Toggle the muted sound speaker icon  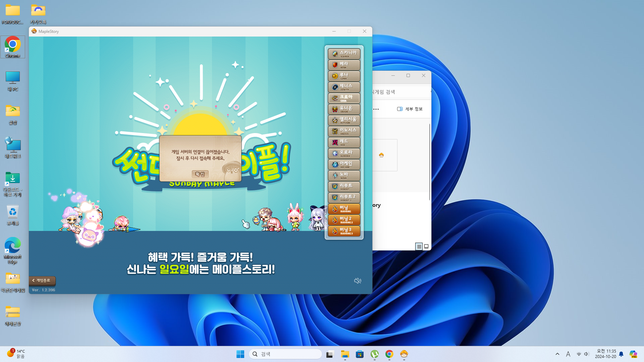coord(358,281)
